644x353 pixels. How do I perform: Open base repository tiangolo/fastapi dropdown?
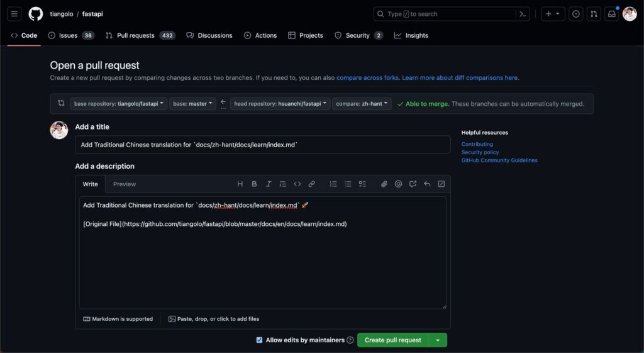pyautogui.click(x=119, y=104)
